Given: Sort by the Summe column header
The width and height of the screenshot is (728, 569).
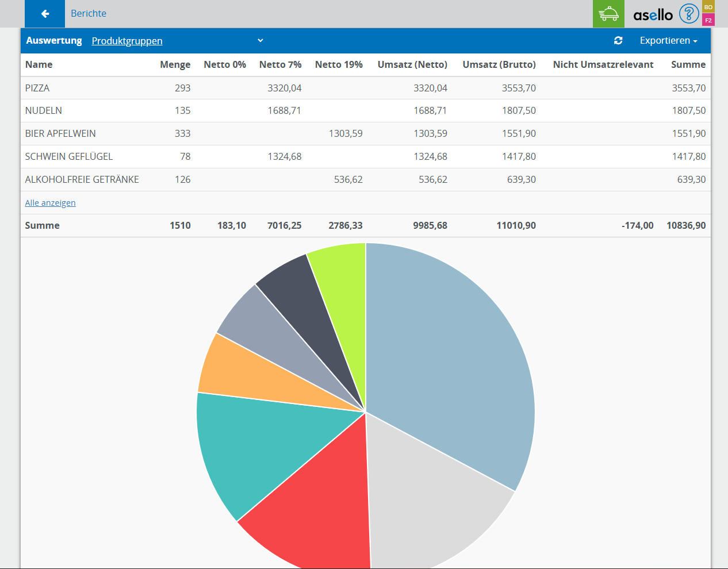Looking at the screenshot, I should click(x=688, y=64).
